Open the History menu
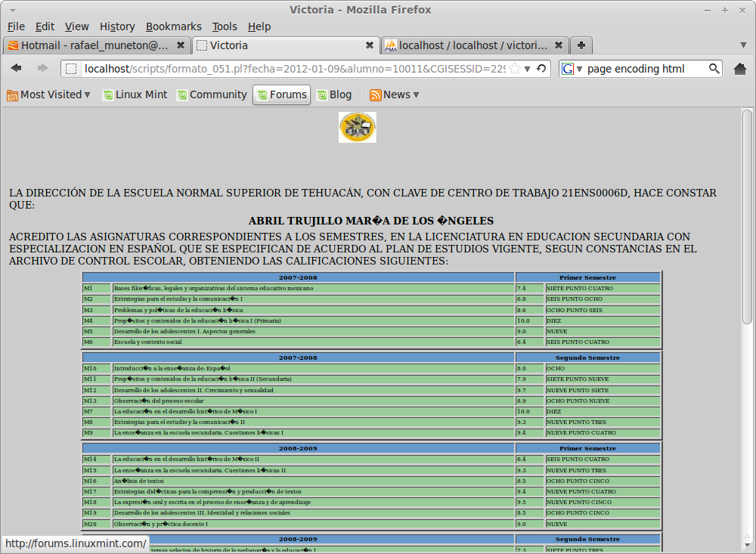Viewport: 756px width, 554px height. pos(117,26)
